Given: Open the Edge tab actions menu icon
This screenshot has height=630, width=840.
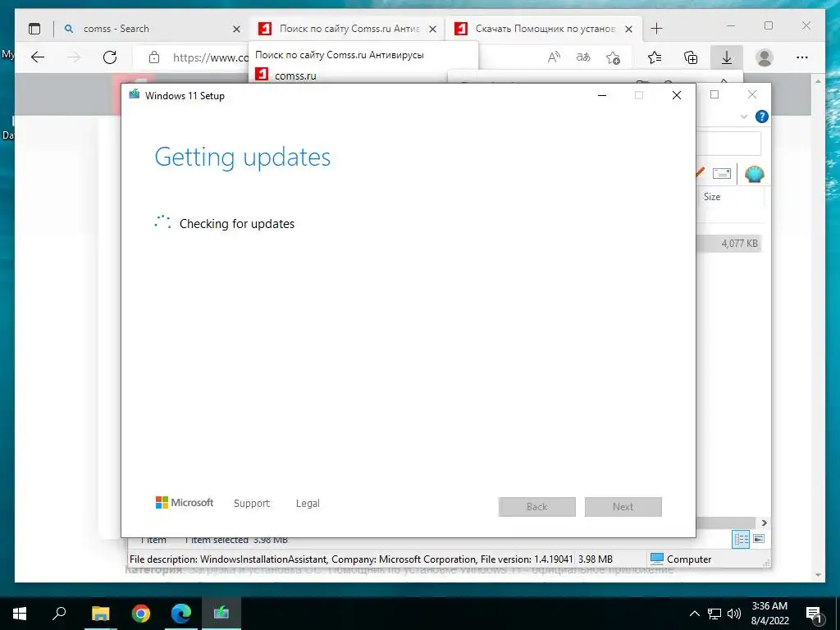Looking at the screenshot, I should click(34, 29).
